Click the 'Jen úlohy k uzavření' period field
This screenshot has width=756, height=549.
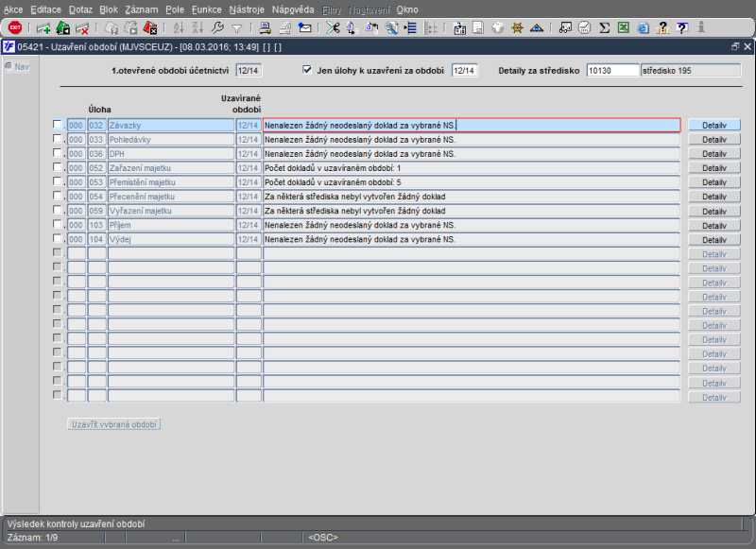tap(464, 70)
